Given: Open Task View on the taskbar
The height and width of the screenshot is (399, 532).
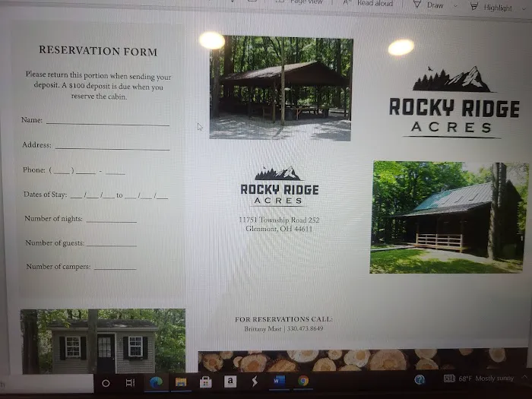Looking at the screenshot, I should (130, 383).
